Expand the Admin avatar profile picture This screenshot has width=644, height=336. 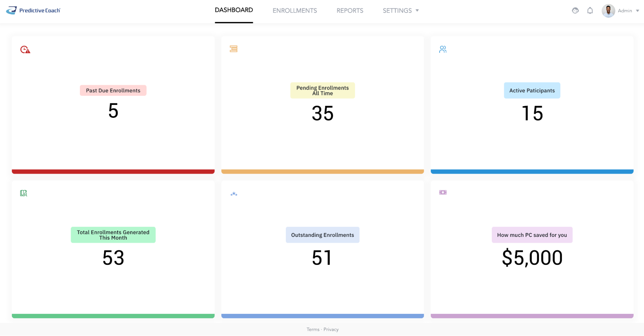pyautogui.click(x=608, y=10)
